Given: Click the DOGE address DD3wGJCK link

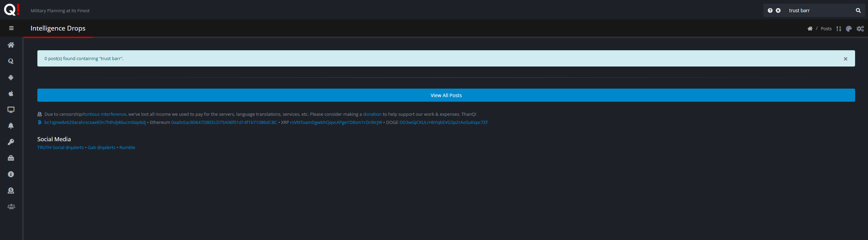Looking at the screenshot, I should click(x=444, y=122).
